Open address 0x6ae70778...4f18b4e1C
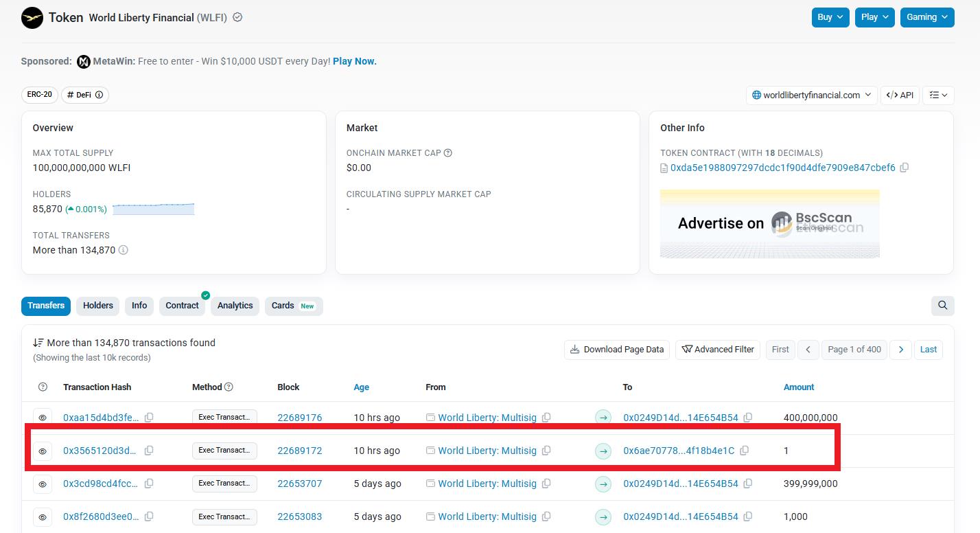Image resolution: width=980 pixels, height=533 pixels. (x=679, y=451)
